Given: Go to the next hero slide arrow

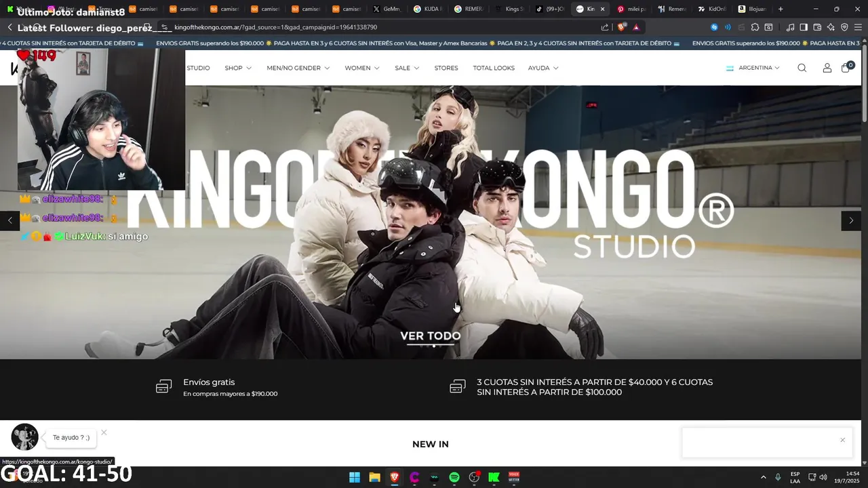Looking at the screenshot, I should 851,220.
